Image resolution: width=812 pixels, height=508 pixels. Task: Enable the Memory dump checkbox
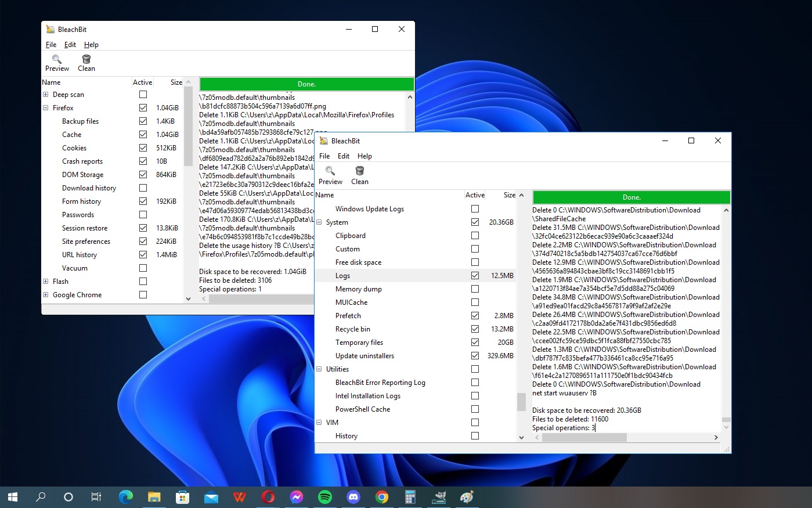pos(475,289)
